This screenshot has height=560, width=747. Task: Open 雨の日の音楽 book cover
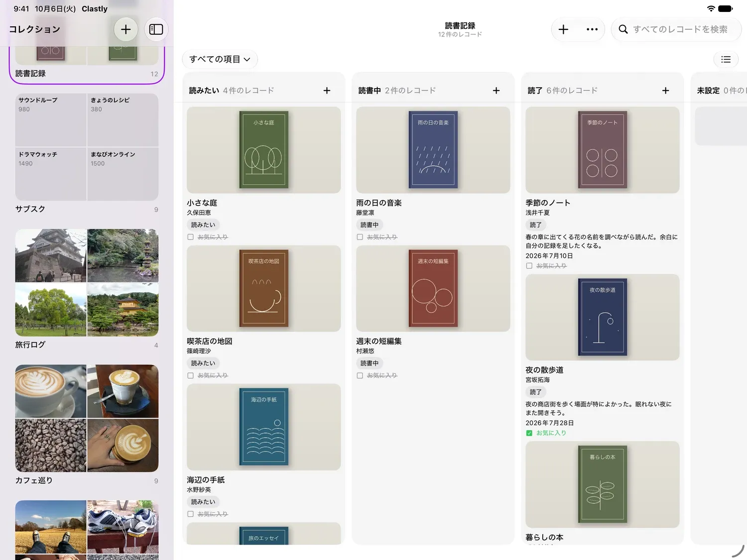(433, 150)
